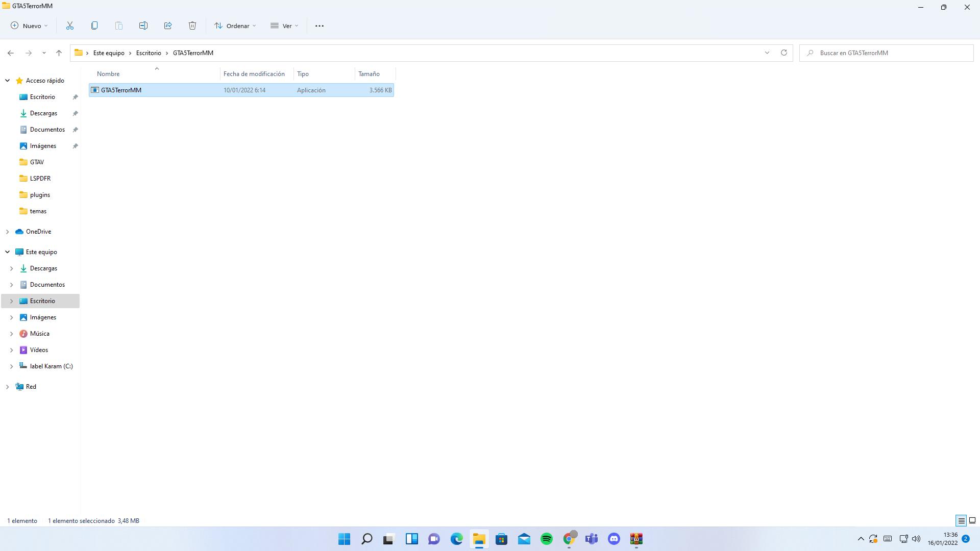Image resolution: width=980 pixels, height=551 pixels.
Task: Open the three-dots more options menu
Action: click(320, 26)
